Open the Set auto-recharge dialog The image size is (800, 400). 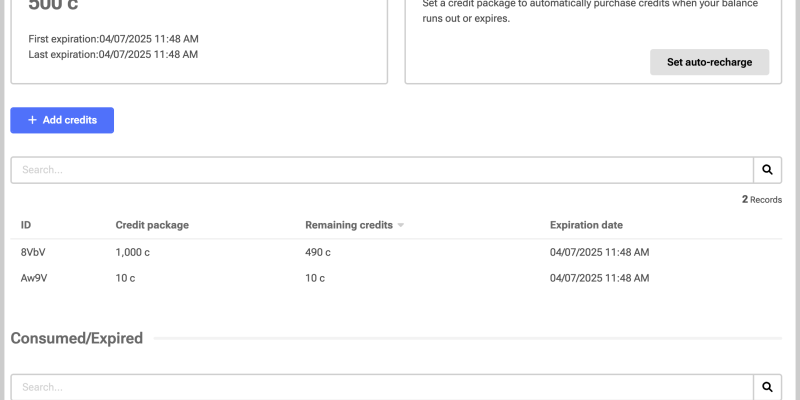point(709,62)
